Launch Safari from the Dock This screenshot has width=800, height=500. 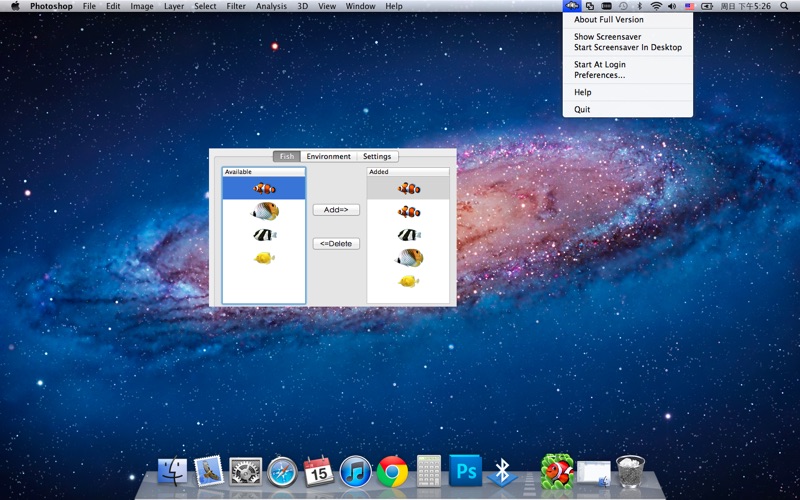click(x=282, y=471)
